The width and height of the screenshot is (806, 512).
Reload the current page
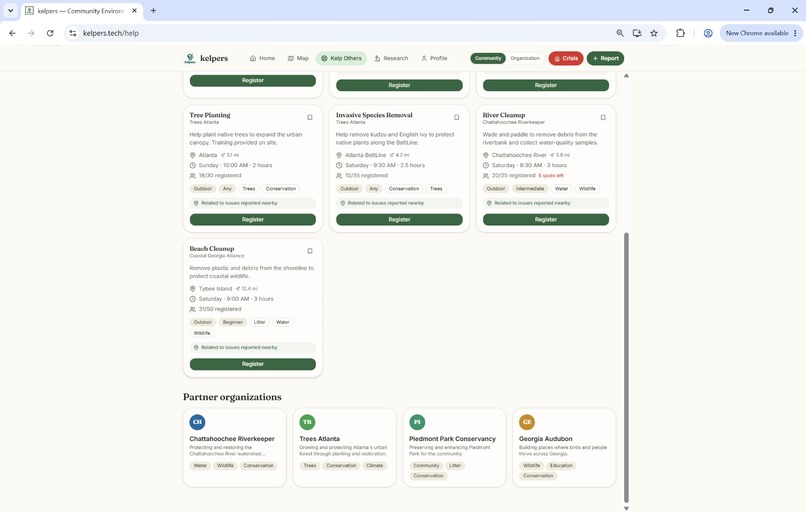click(50, 33)
